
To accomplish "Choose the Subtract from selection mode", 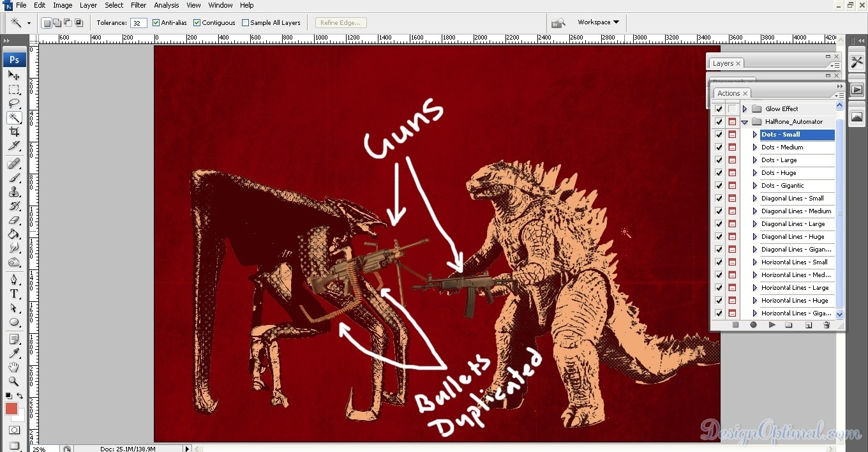I will pos(68,23).
